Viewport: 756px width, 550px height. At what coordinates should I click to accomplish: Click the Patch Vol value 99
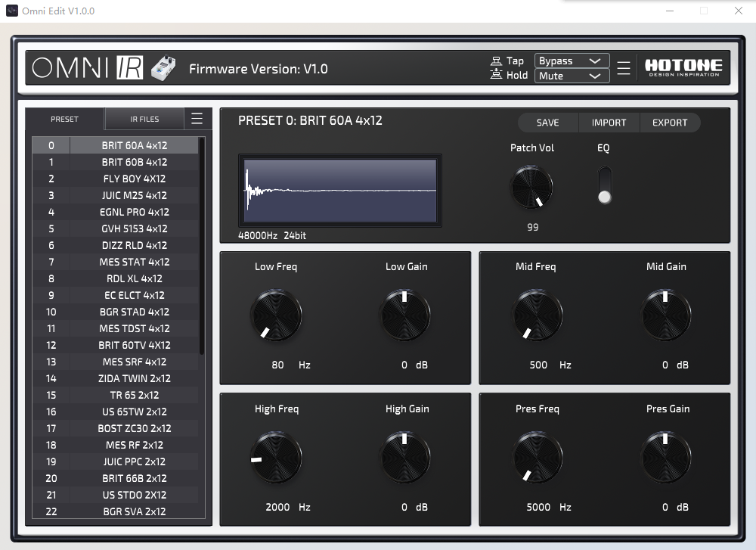click(x=532, y=227)
